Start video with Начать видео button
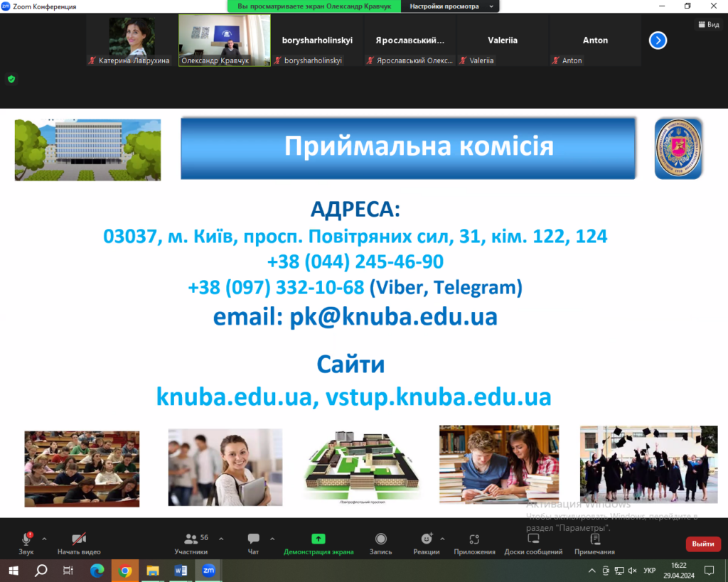The image size is (728, 582). tap(79, 544)
